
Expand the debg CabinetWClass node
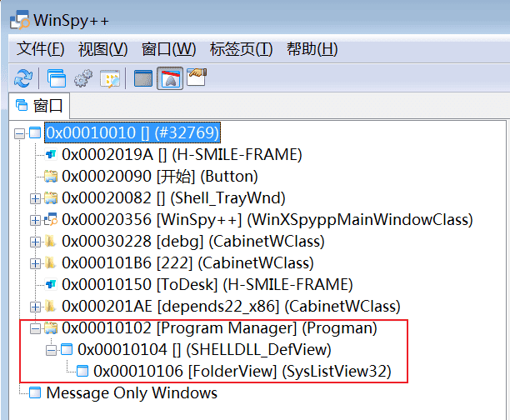(35, 242)
